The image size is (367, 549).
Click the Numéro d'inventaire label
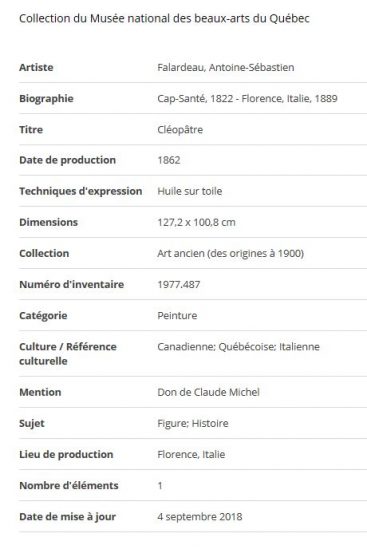coord(71,284)
